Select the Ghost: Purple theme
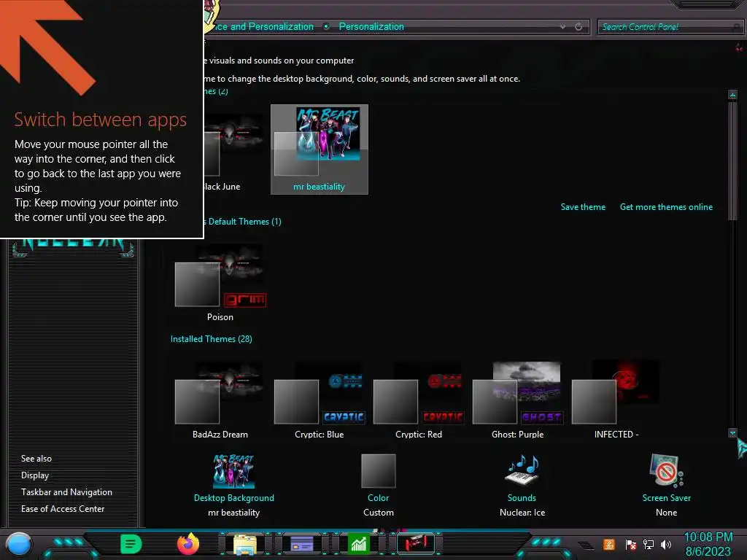The height and width of the screenshot is (560, 747). click(x=517, y=401)
